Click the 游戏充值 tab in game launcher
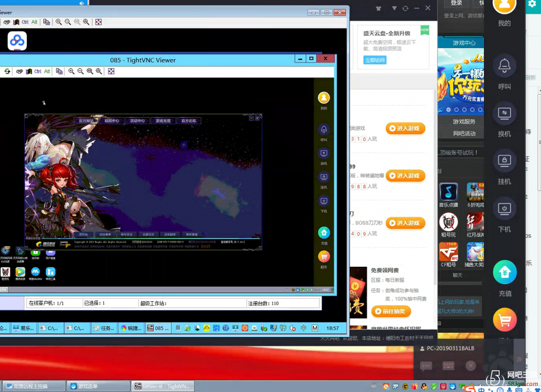The image size is (541, 392). [x=163, y=121]
